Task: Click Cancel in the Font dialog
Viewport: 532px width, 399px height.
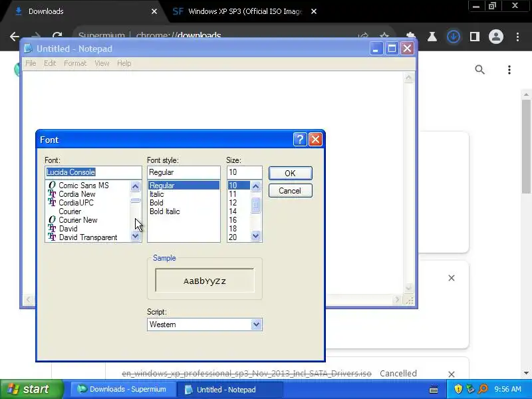Action: tap(291, 191)
